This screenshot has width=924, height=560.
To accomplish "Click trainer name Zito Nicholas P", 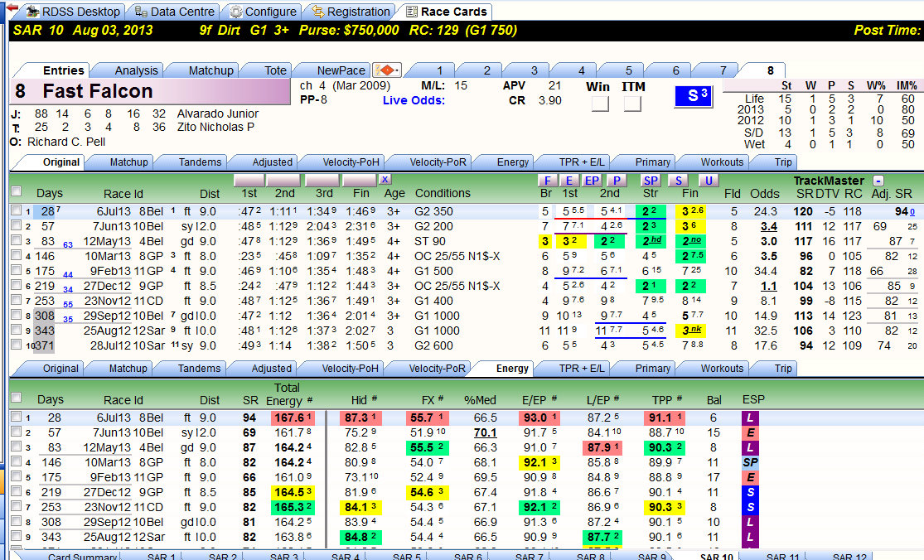I will coord(215,128).
